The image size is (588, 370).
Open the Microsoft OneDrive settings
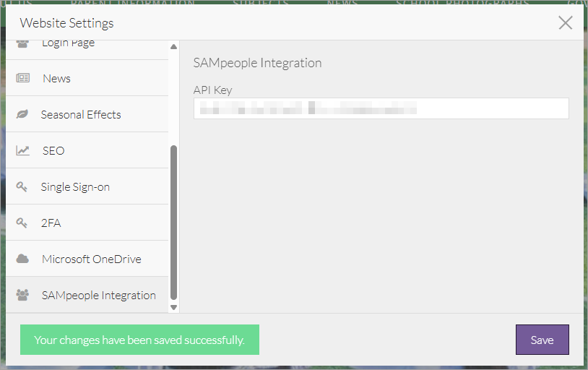[91, 259]
